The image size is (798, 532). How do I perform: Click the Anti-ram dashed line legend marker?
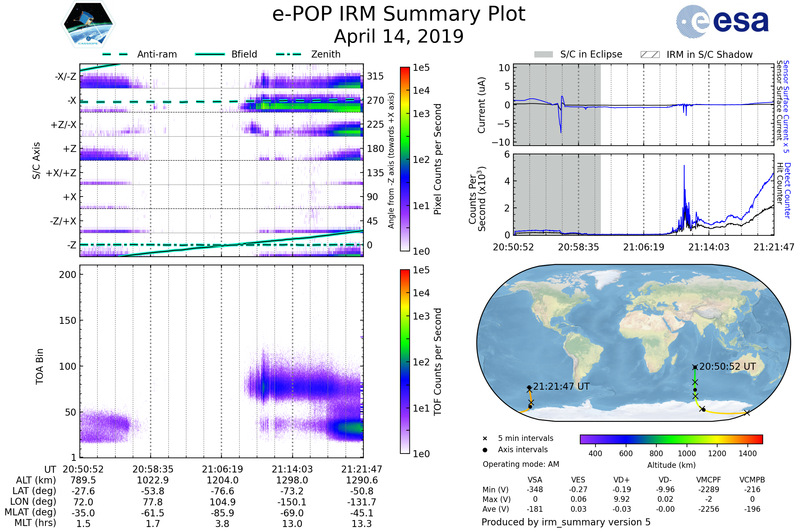pos(115,54)
